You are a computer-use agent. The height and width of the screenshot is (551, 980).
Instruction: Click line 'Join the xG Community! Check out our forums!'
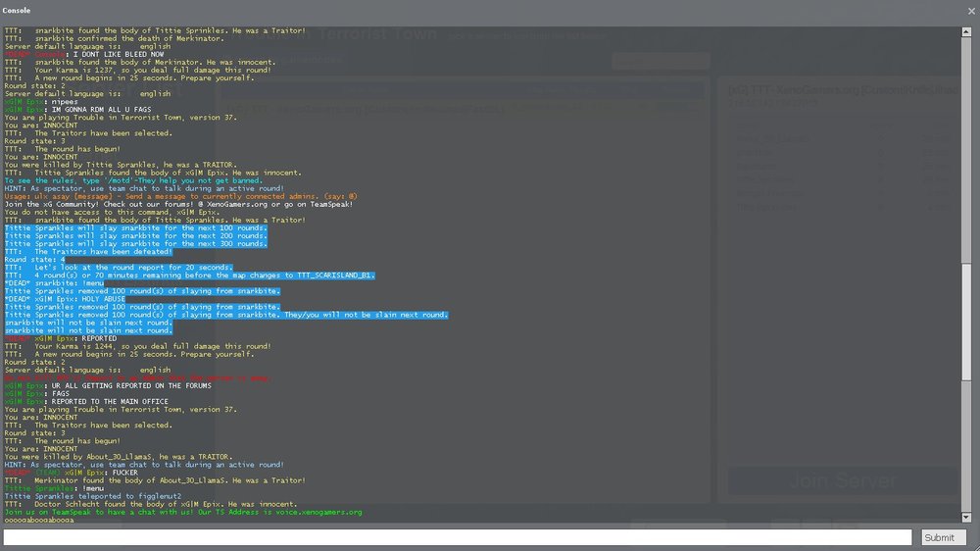(178, 205)
